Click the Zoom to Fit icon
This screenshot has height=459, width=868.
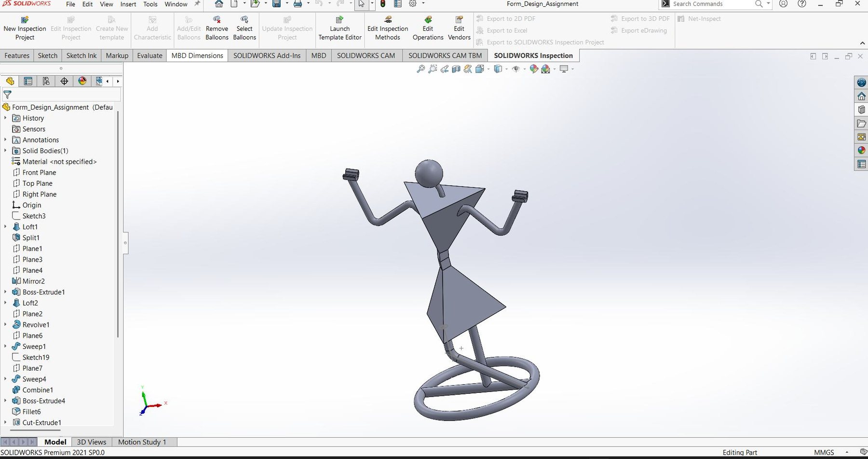pos(420,69)
